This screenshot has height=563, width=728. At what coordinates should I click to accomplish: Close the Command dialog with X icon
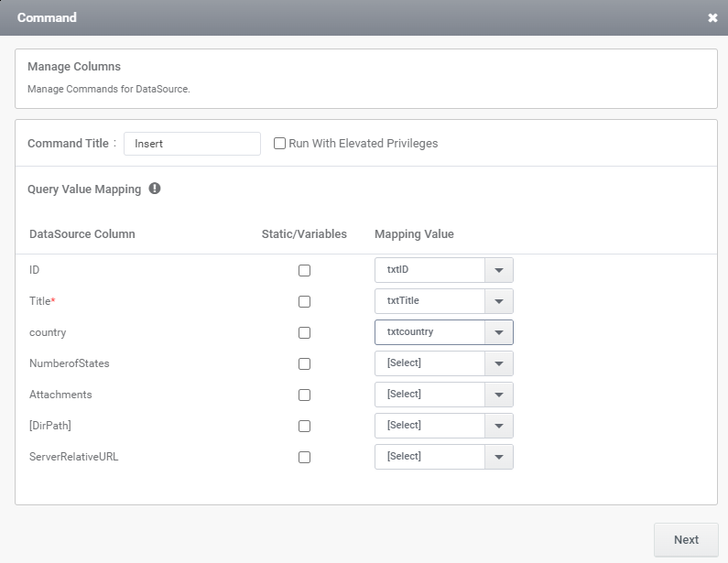click(x=712, y=17)
